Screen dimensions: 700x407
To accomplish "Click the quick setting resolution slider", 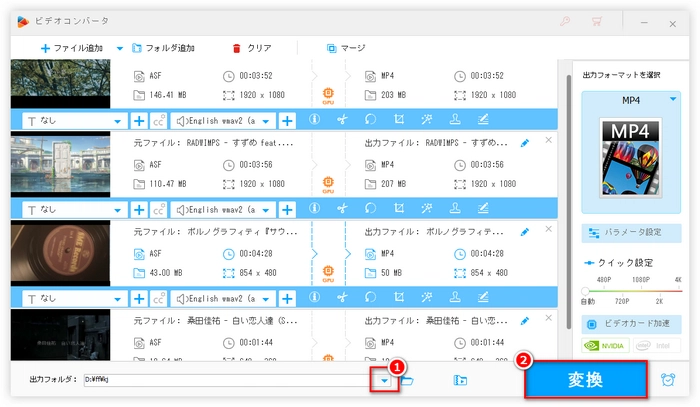I will point(631,290).
